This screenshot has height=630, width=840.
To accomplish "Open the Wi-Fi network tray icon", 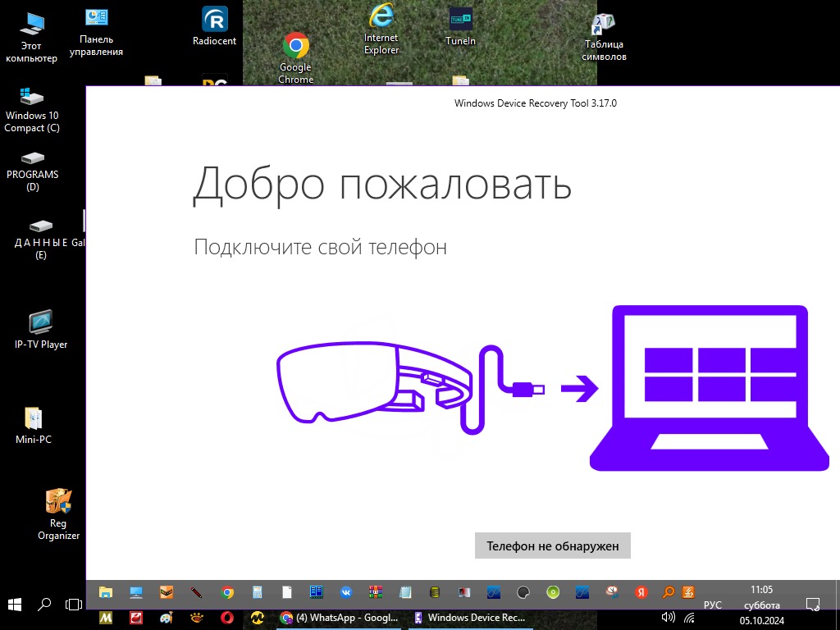I will point(691,619).
